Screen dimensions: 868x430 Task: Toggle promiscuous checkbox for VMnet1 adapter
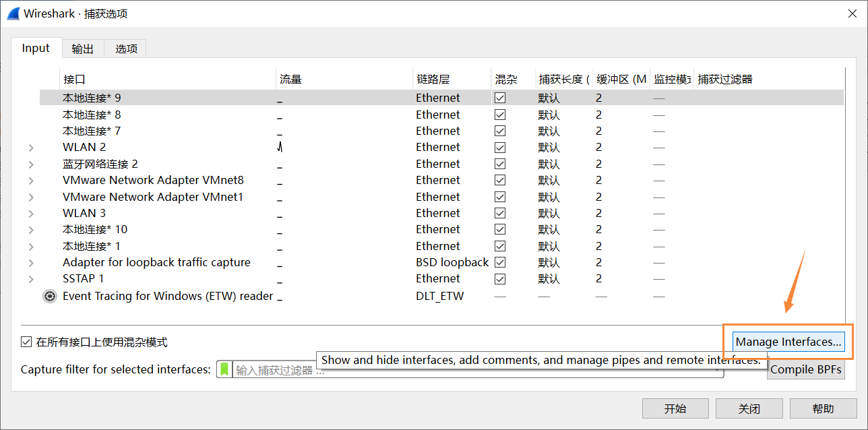500,197
